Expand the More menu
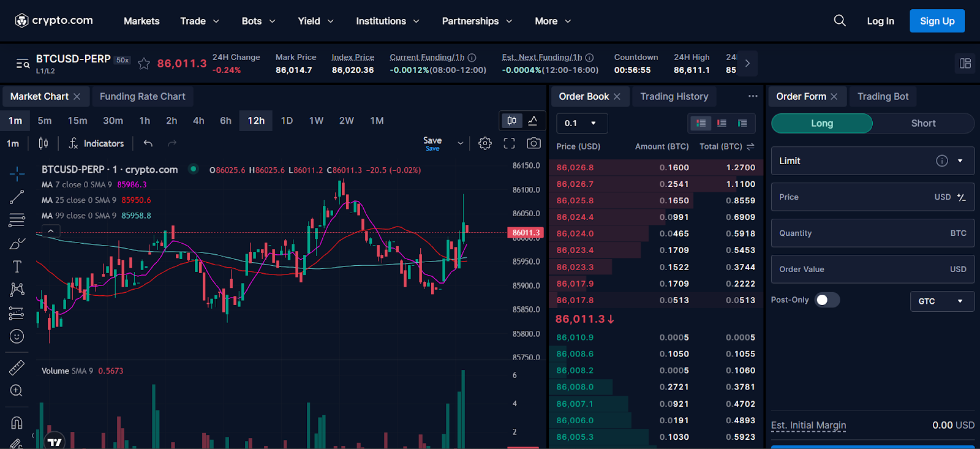 pos(553,21)
